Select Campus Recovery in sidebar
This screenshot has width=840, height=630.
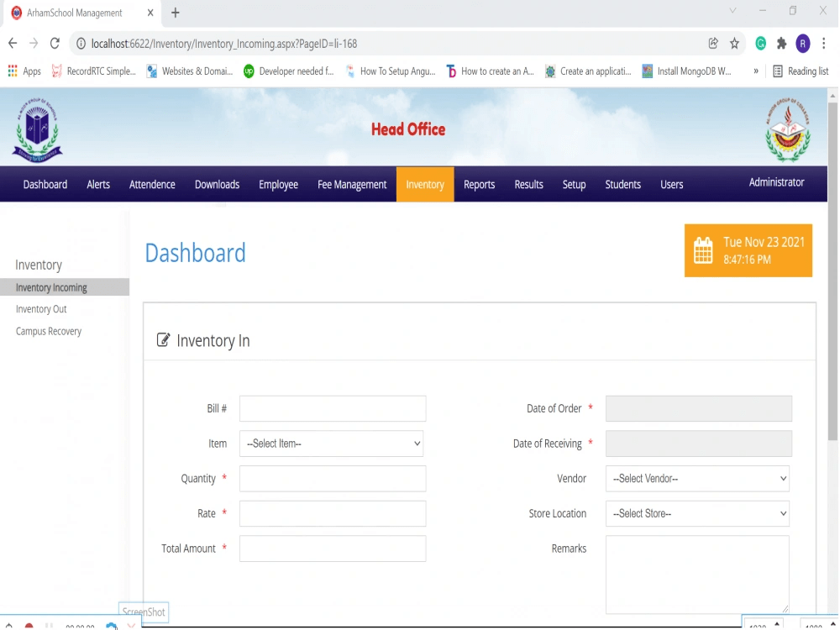[49, 331]
